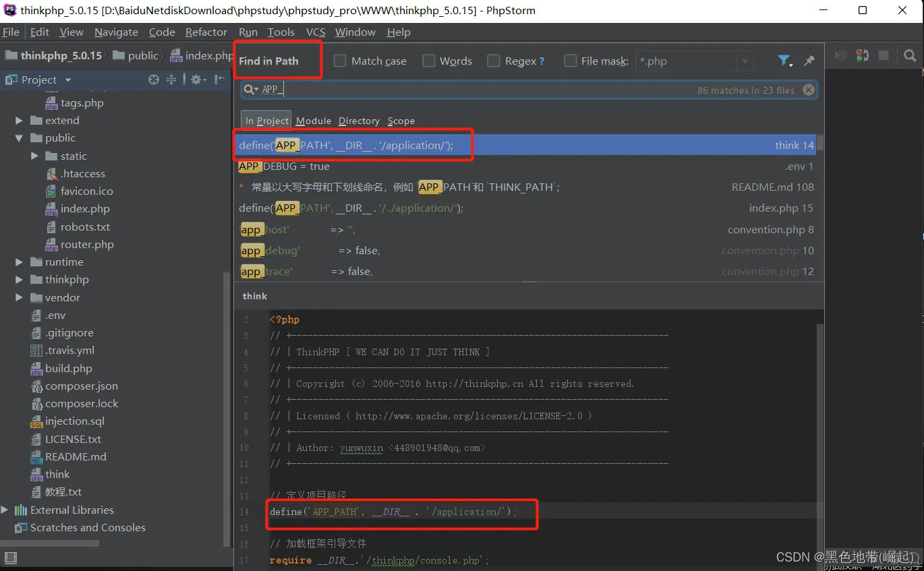Click the index.php breadcrumb in navigation bar

202,55
